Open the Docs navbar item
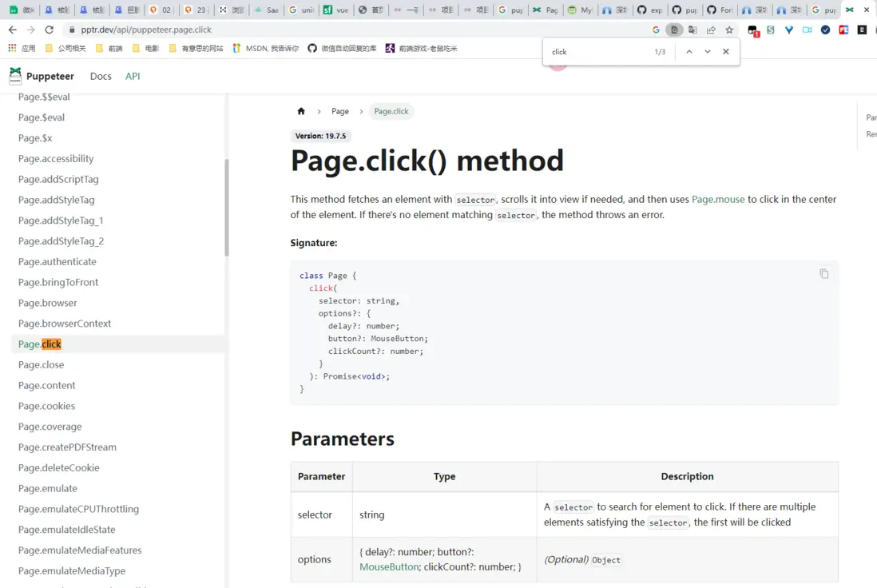The image size is (877, 588). [x=101, y=76]
